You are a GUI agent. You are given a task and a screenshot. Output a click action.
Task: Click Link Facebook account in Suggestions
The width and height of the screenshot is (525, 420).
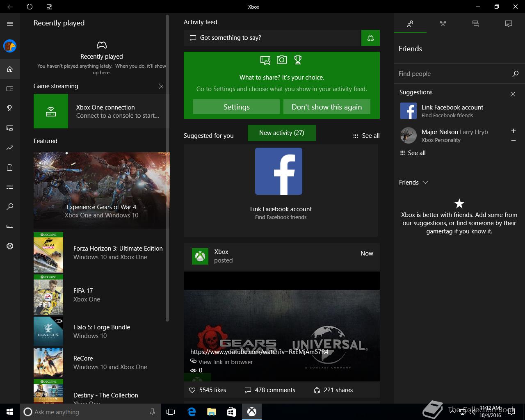click(x=452, y=107)
